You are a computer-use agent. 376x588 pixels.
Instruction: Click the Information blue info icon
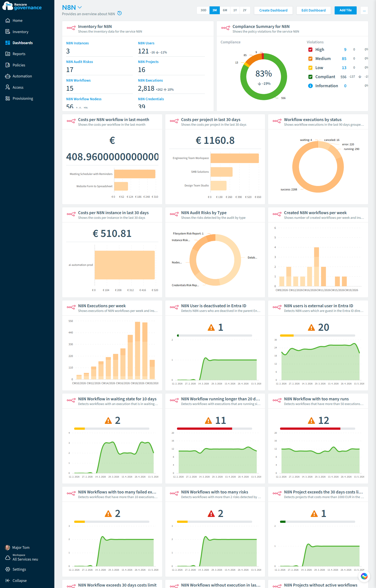pos(310,86)
